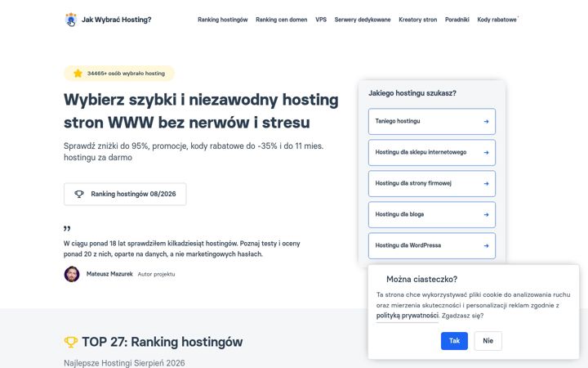The height and width of the screenshot is (368, 588).
Task: Click the quotation mark icon above the quote
Action: click(67, 228)
